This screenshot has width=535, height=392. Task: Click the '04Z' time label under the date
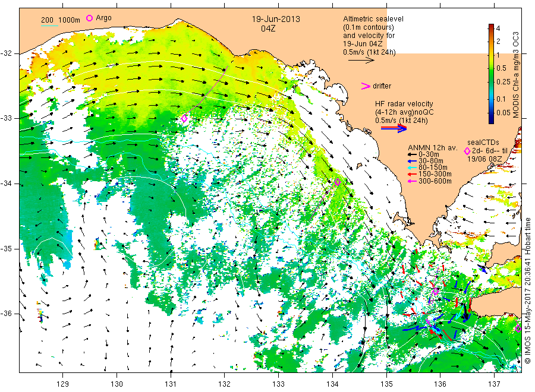pyautogui.click(x=268, y=29)
